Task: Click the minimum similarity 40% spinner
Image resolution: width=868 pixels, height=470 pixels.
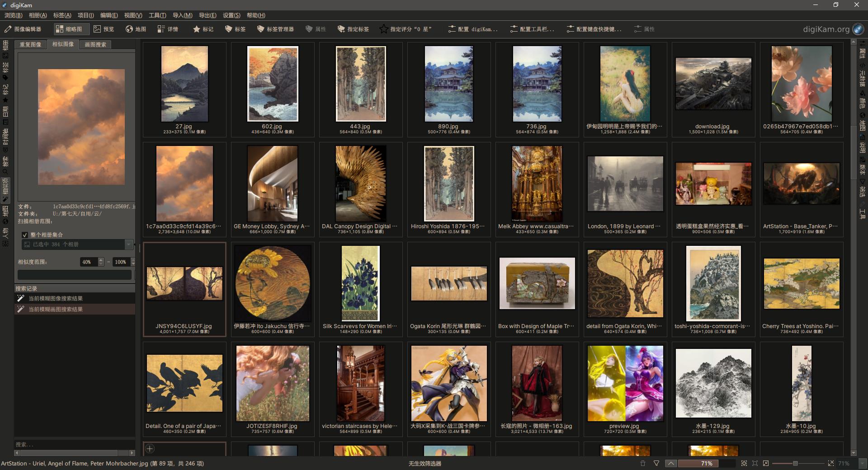Action: click(92, 262)
